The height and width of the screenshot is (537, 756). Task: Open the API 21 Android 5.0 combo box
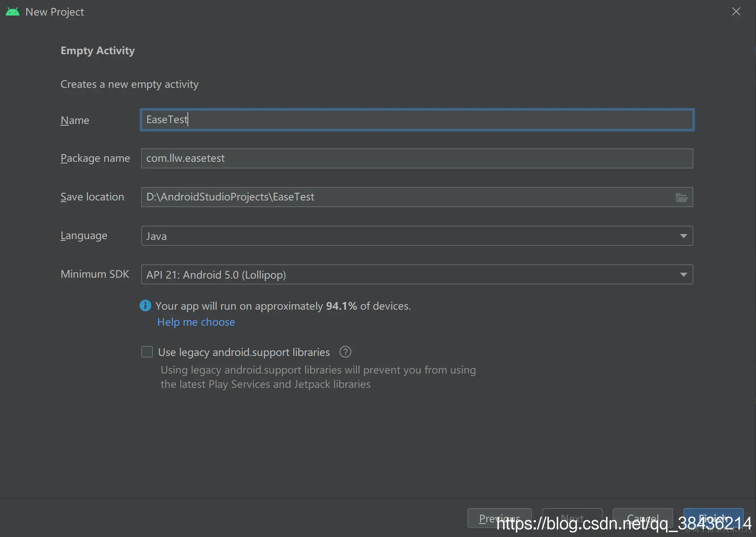tap(417, 274)
